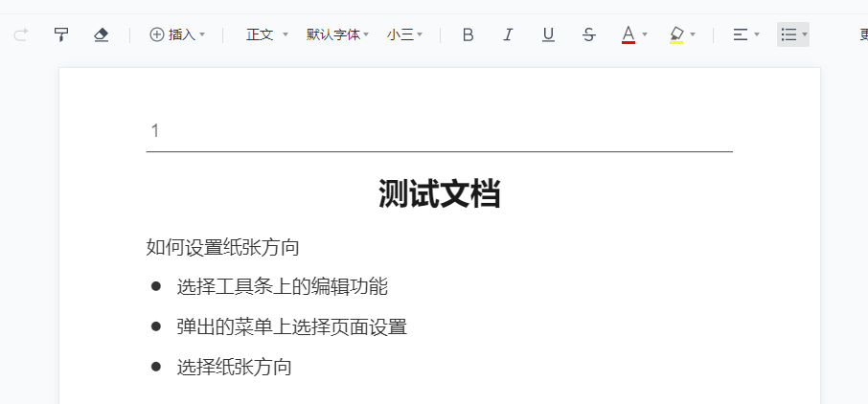This screenshot has width=868, height=404.
Task: Toggle italic formatting
Action: [x=508, y=35]
